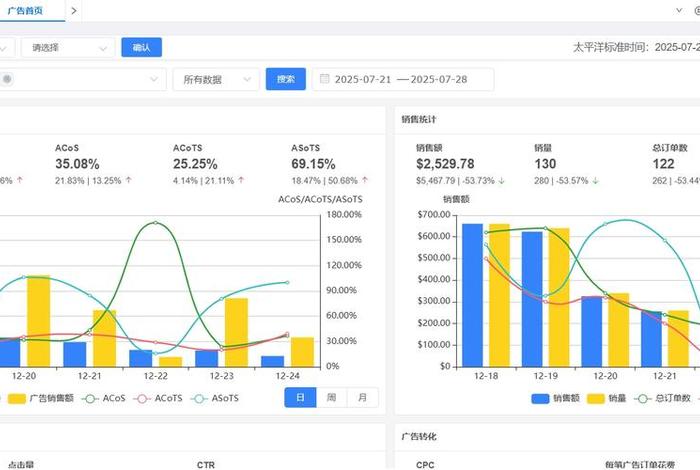Select the 日 granularity button
Screen dimensions: 700x470
point(300,397)
